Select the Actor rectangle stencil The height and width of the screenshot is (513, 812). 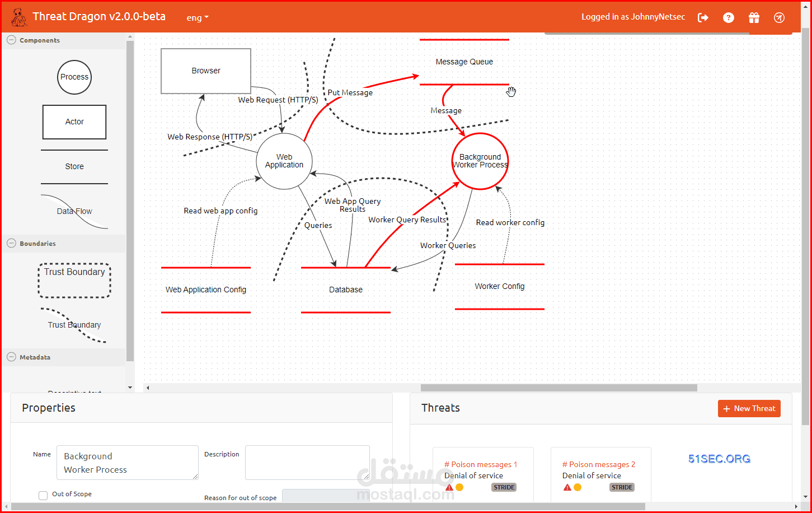pyautogui.click(x=74, y=122)
